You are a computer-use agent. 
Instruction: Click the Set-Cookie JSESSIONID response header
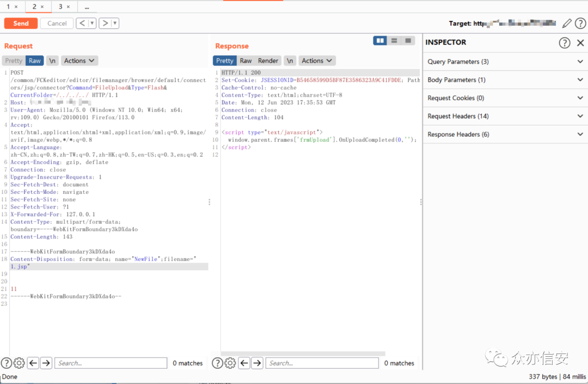click(x=321, y=80)
